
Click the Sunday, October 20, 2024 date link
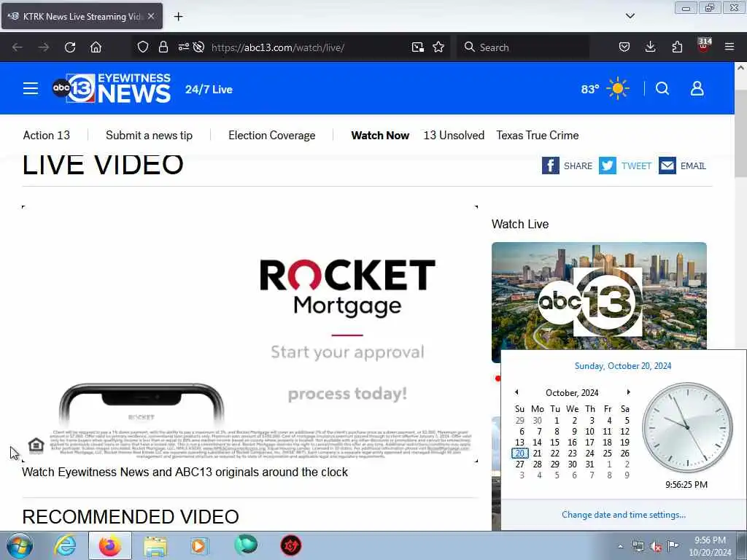point(623,366)
